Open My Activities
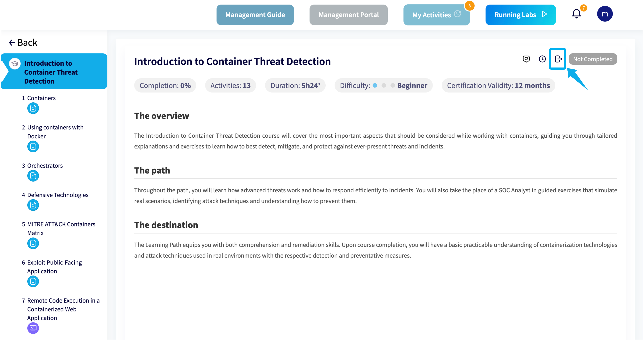This screenshot has height=340, width=644. pos(436,15)
